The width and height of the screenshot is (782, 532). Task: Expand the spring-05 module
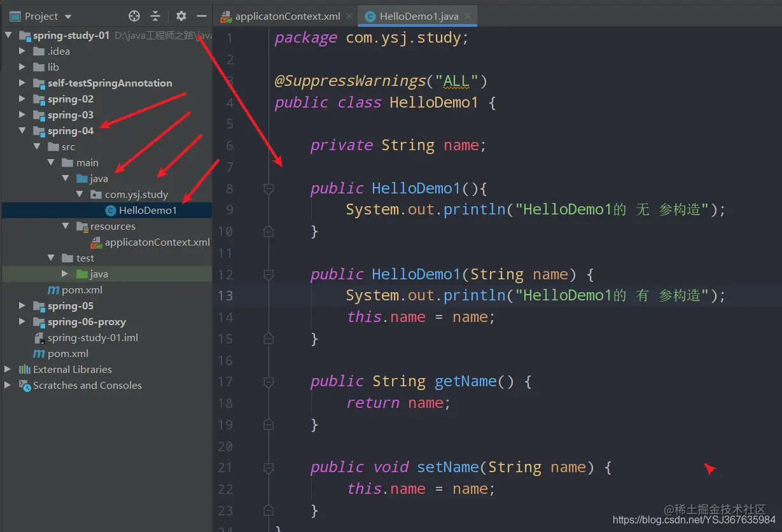tap(22, 305)
